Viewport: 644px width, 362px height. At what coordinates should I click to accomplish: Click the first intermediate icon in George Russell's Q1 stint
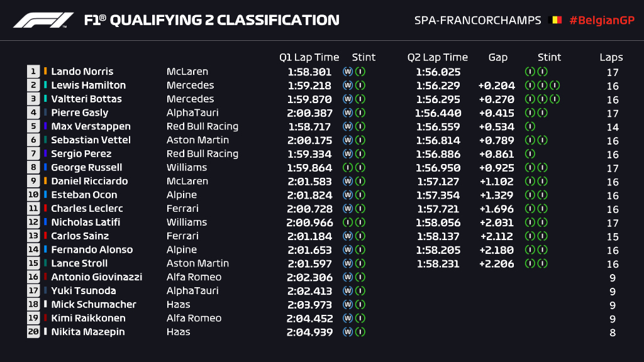347,168
